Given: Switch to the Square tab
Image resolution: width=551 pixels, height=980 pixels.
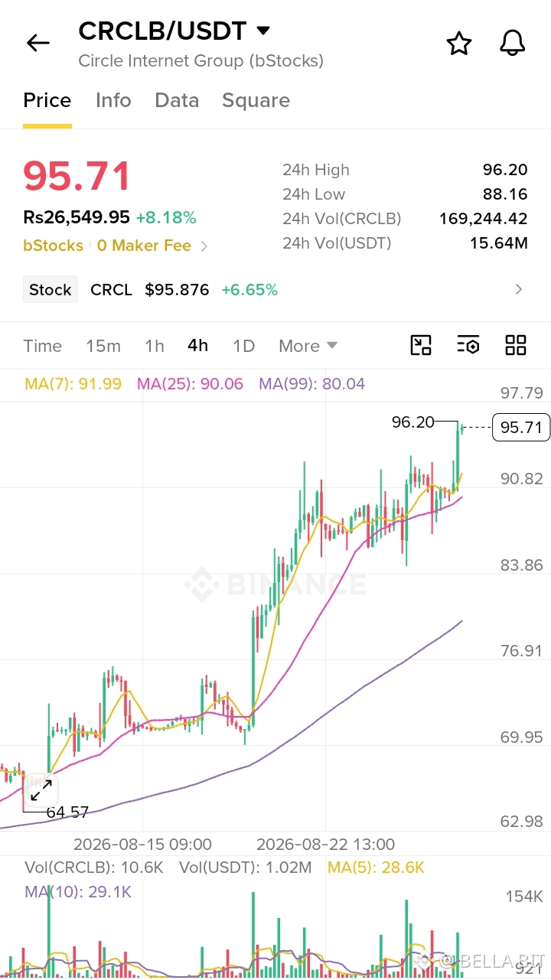Looking at the screenshot, I should pyautogui.click(x=256, y=100).
